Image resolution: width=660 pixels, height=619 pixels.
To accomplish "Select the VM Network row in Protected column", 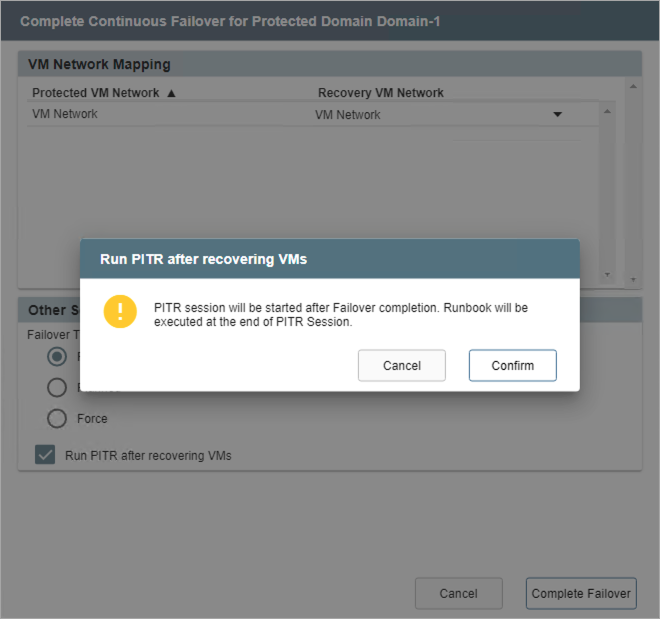I will coord(65,114).
